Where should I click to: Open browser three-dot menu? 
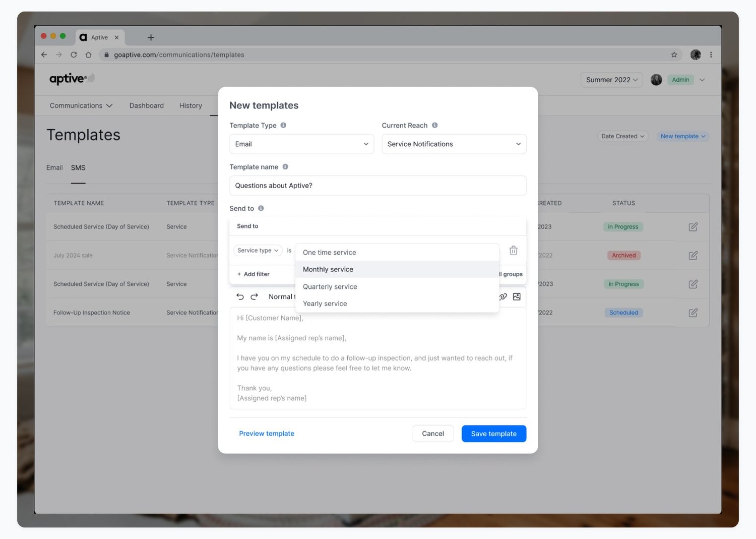tap(711, 54)
